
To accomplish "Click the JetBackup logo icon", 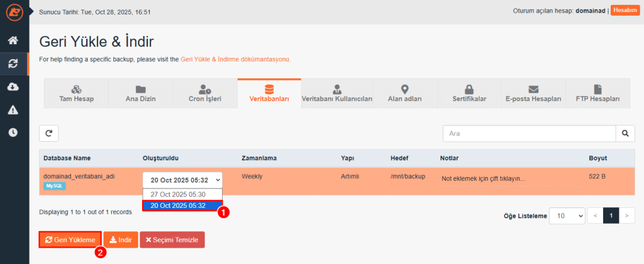I will tap(14, 12).
